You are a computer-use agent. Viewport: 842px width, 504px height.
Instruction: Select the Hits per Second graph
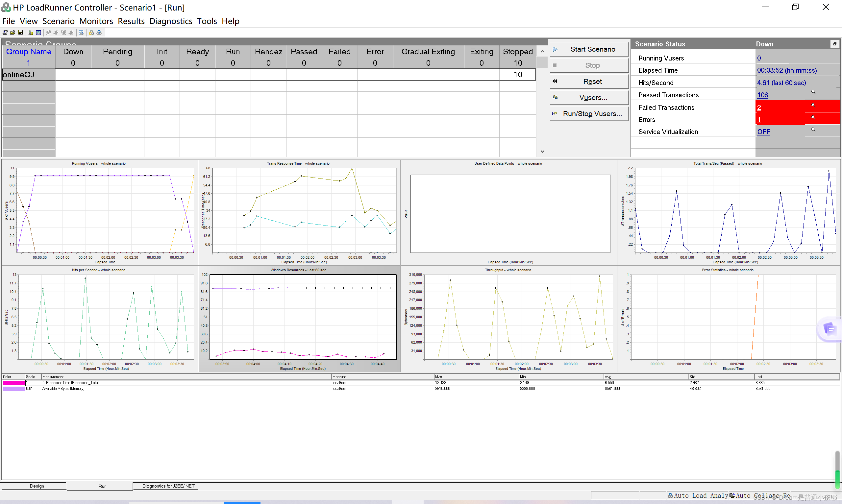99,319
